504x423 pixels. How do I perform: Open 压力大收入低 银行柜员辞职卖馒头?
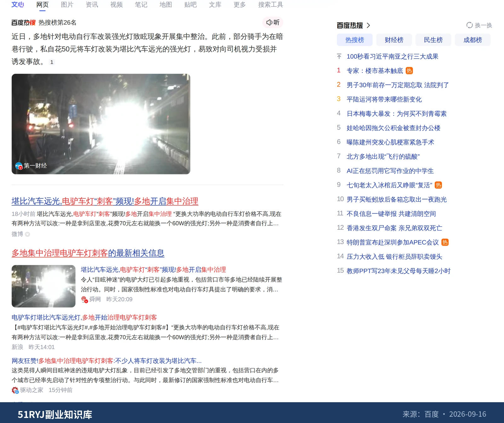click(x=394, y=257)
